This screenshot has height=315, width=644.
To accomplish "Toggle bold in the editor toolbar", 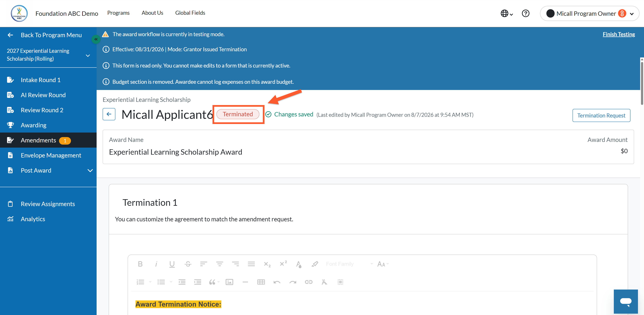I will click(140, 264).
